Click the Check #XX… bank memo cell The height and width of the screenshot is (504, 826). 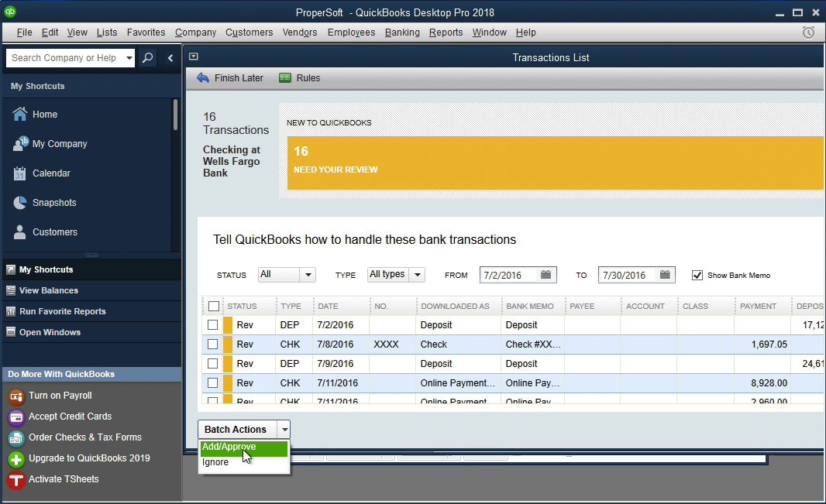(x=532, y=345)
